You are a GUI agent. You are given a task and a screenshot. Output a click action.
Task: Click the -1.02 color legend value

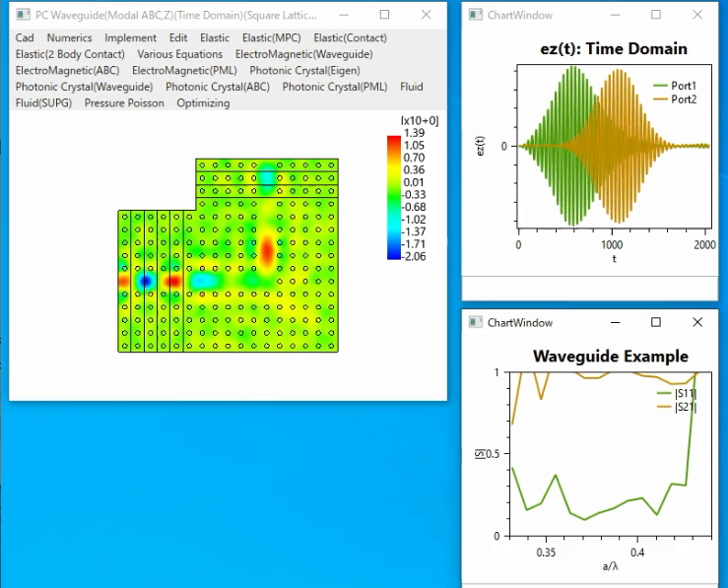(x=413, y=220)
